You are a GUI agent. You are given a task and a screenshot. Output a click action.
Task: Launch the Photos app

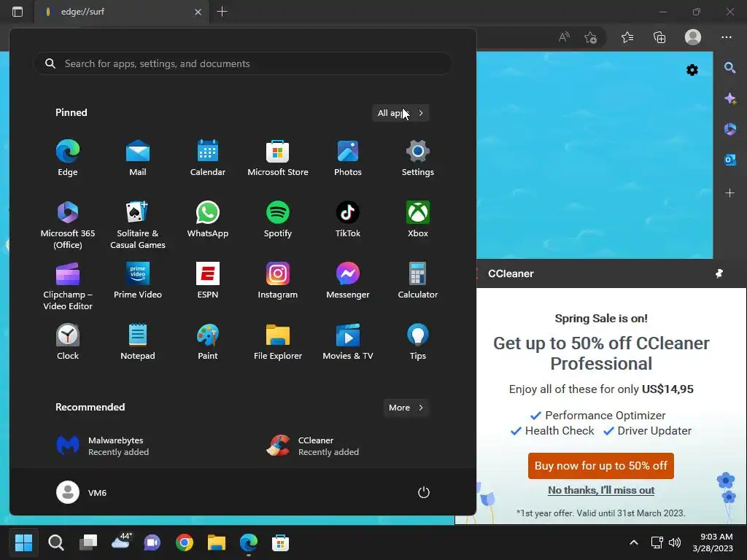coord(348,158)
